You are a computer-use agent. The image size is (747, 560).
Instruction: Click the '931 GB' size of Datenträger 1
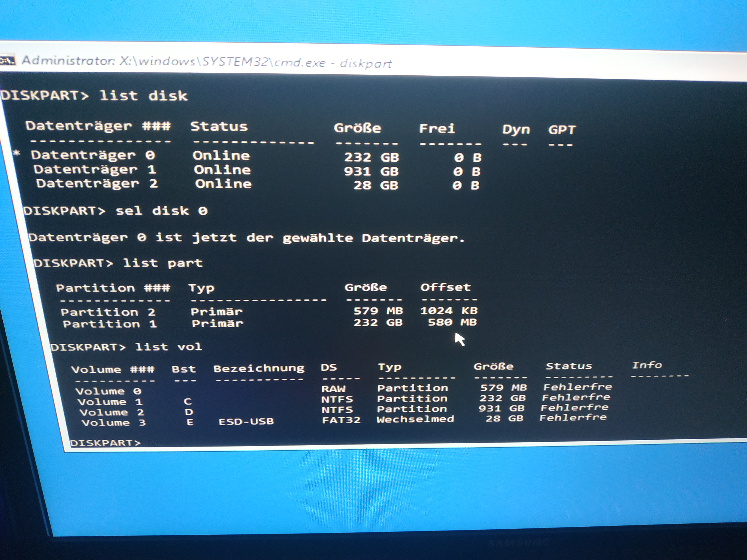tap(371, 172)
